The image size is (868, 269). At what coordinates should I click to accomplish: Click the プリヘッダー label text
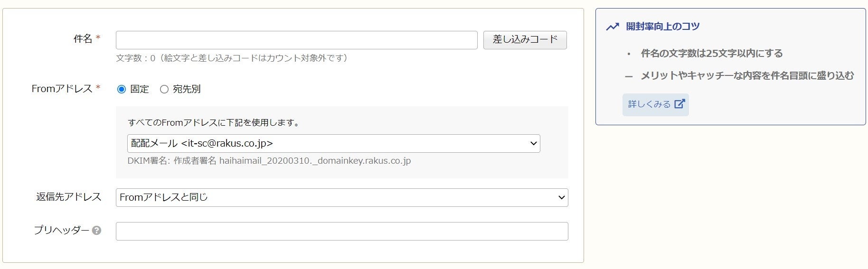61,231
